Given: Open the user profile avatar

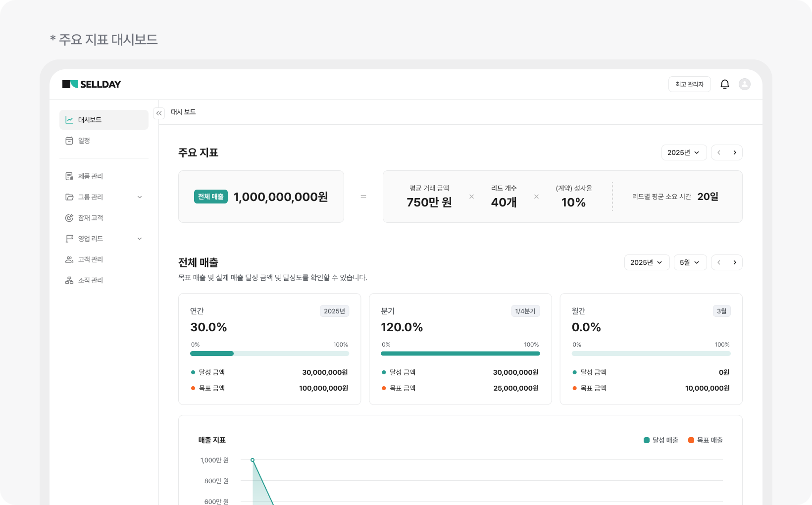Looking at the screenshot, I should pyautogui.click(x=745, y=84).
